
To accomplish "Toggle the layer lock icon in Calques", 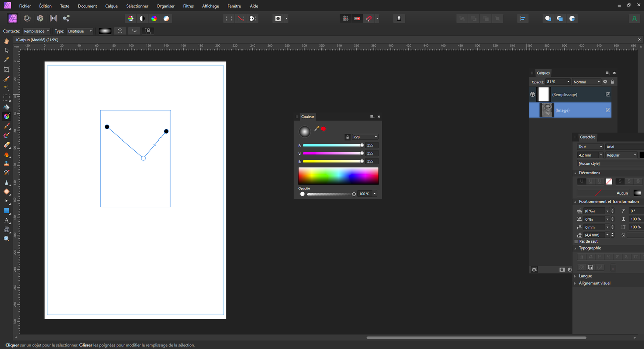I will (x=612, y=82).
